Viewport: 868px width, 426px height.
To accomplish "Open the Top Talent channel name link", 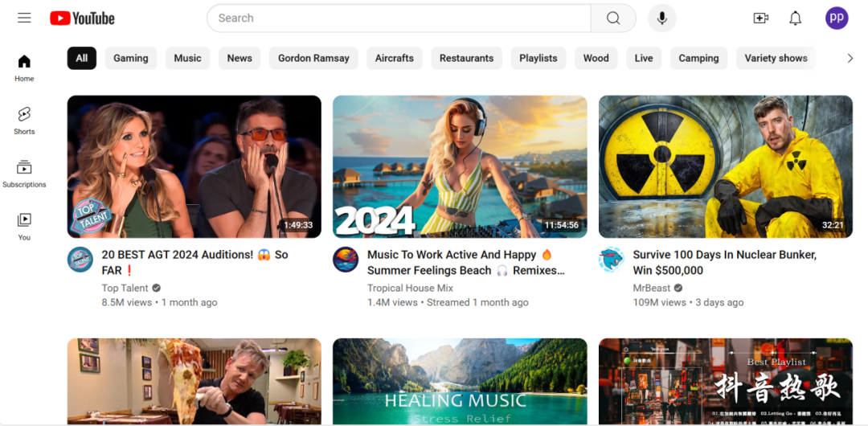I will (x=125, y=288).
